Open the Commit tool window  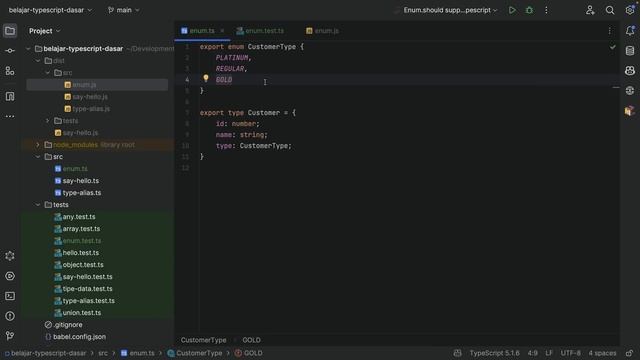coord(10,51)
